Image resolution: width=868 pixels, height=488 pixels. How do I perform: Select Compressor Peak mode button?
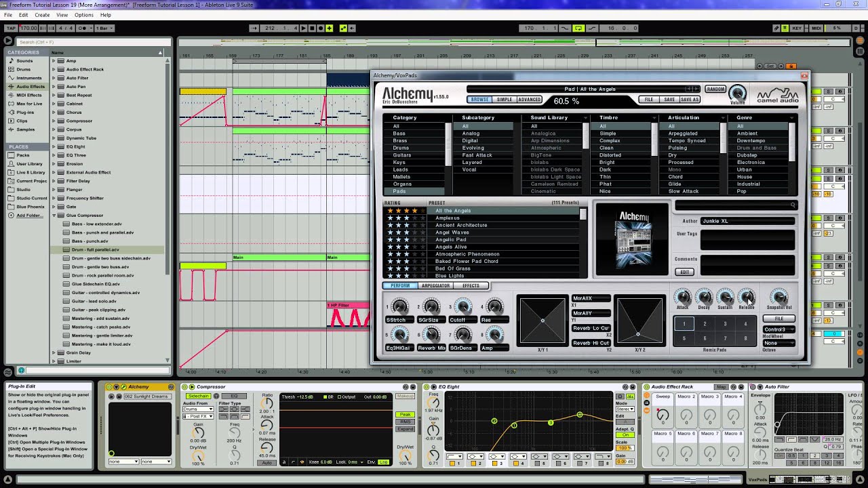(405, 415)
